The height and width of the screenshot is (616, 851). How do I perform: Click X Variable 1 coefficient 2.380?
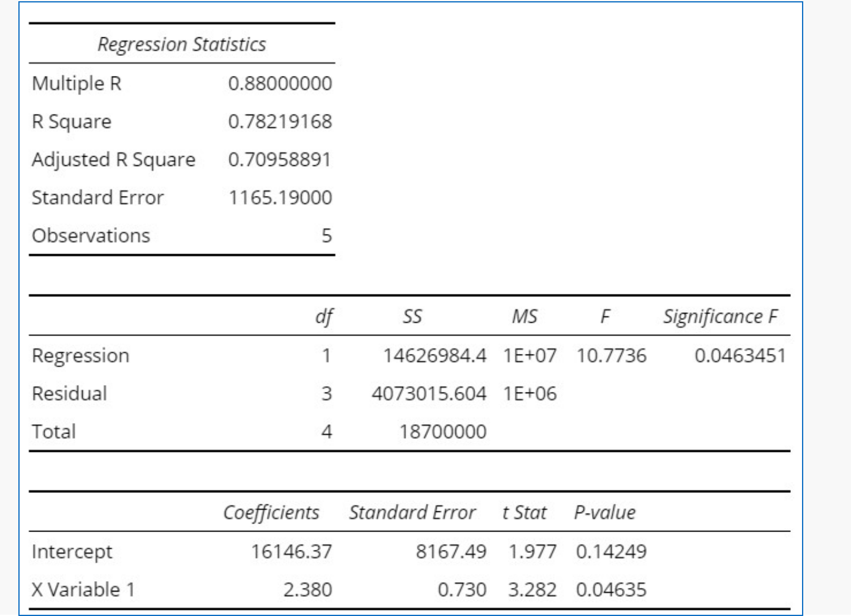307,589
